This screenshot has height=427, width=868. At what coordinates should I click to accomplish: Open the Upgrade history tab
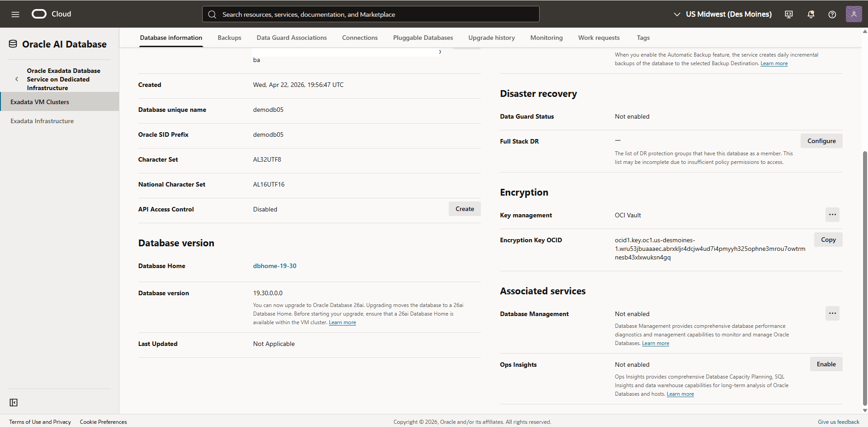(492, 38)
